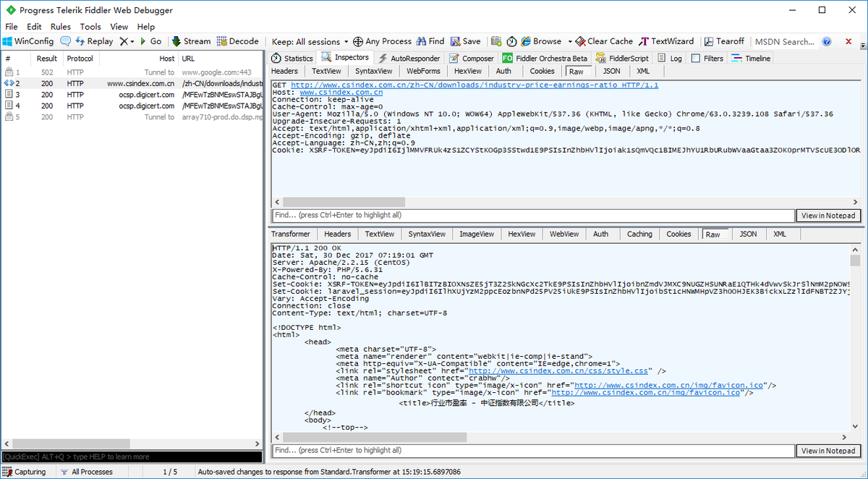This screenshot has height=479, width=868.
Task: Open the AutoResponder tab
Action: point(409,58)
